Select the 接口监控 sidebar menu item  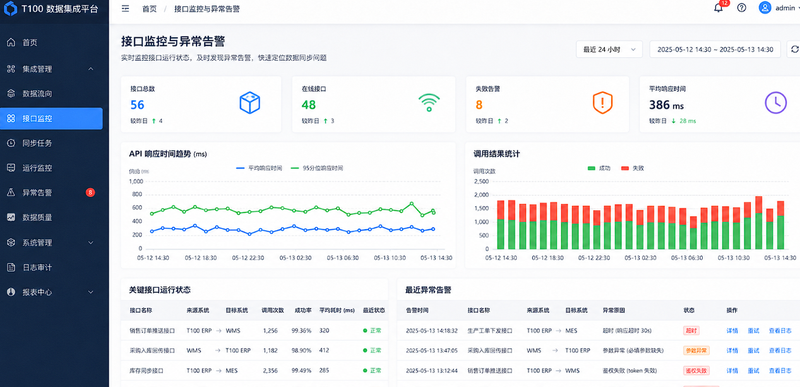tap(51, 118)
